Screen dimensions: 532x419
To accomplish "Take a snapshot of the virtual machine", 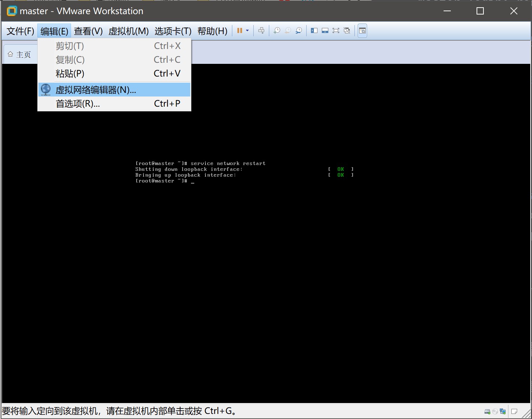I will 277,31.
